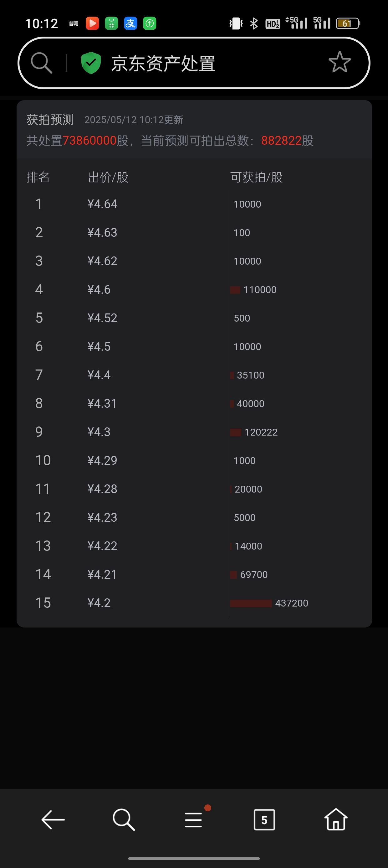Bookmark page with the star icon

pyautogui.click(x=339, y=62)
